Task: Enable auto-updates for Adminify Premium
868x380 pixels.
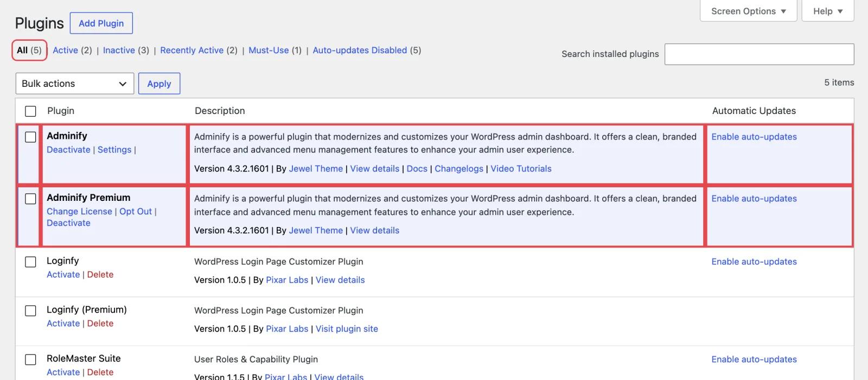Action: (754, 199)
